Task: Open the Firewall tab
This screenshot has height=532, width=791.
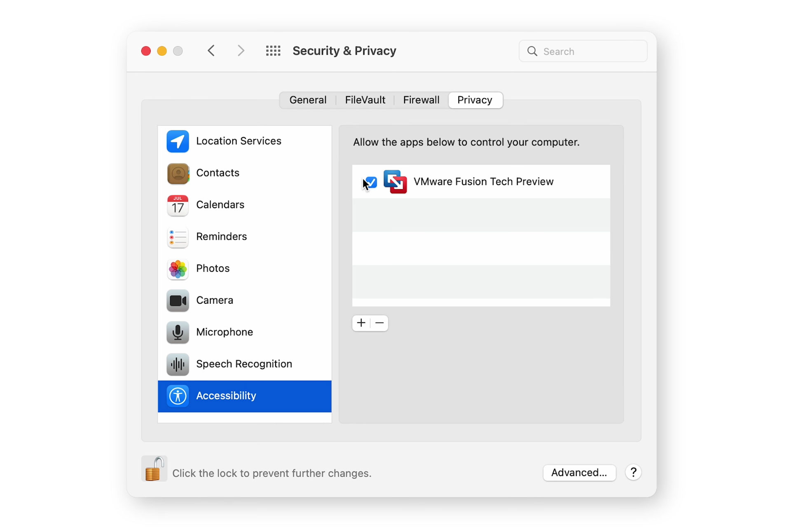Action: click(421, 100)
